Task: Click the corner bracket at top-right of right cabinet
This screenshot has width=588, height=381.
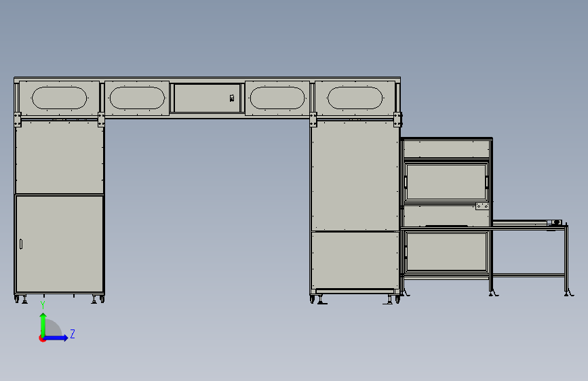Action: 397,119
